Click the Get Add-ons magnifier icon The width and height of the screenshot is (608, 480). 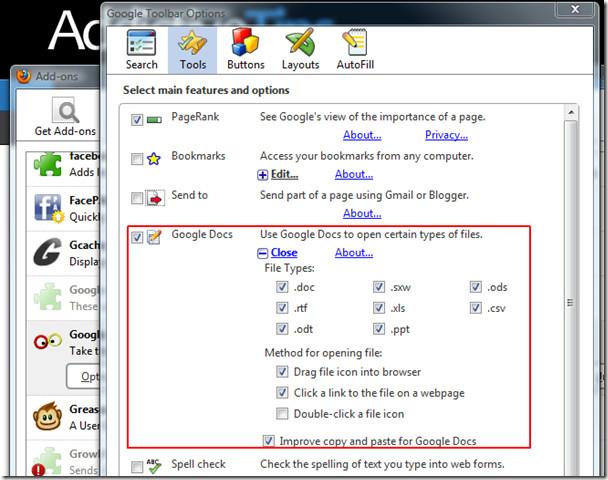(65, 112)
